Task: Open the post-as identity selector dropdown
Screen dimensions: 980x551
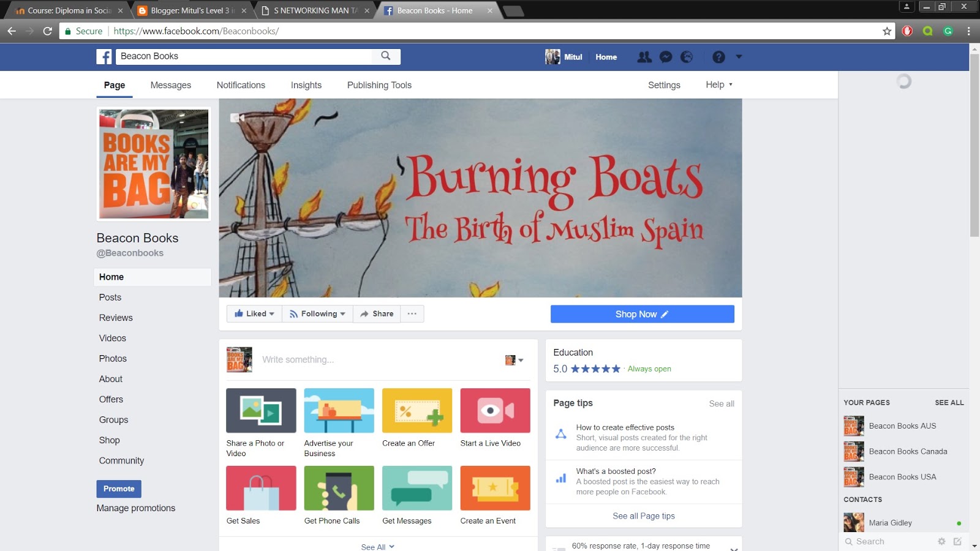Action: (x=514, y=360)
